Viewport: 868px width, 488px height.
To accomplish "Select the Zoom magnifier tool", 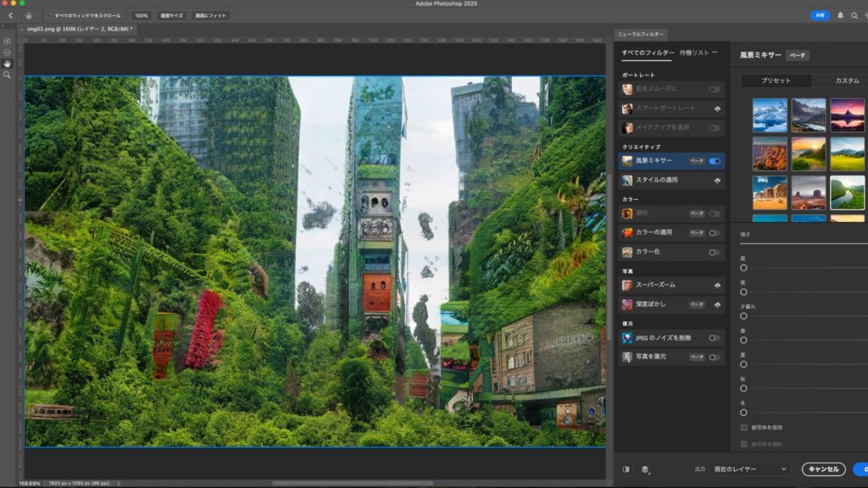I will coord(7,75).
